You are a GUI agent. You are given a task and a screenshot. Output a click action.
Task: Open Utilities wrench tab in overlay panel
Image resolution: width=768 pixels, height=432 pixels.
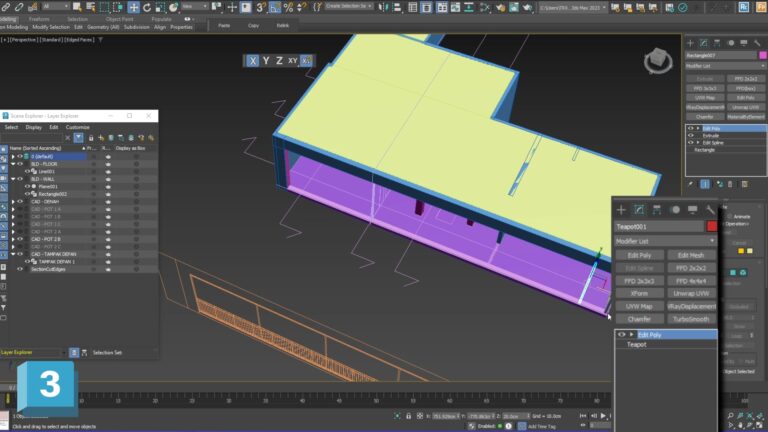(x=710, y=210)
